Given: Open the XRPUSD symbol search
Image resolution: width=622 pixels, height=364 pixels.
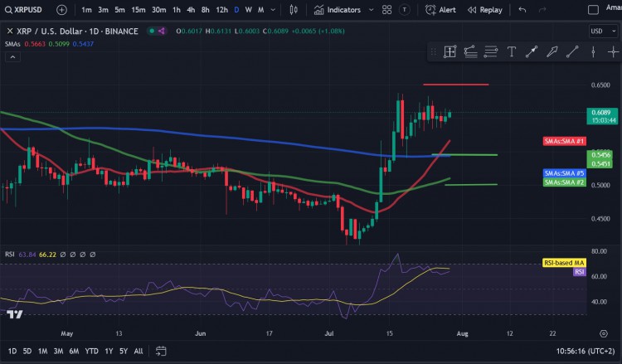Looking at the screenshot, I should click(23, 9).
